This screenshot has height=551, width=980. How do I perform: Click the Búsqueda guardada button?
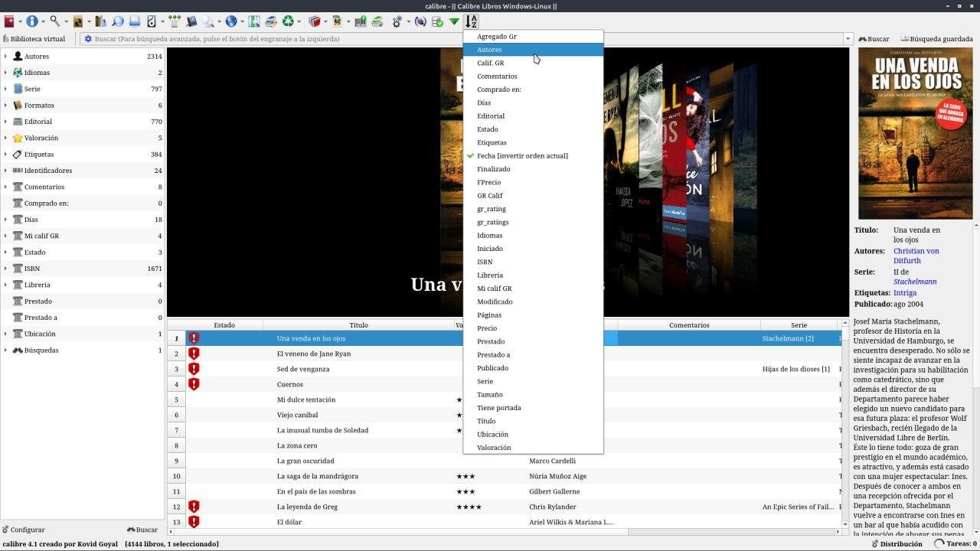(937, 39)
